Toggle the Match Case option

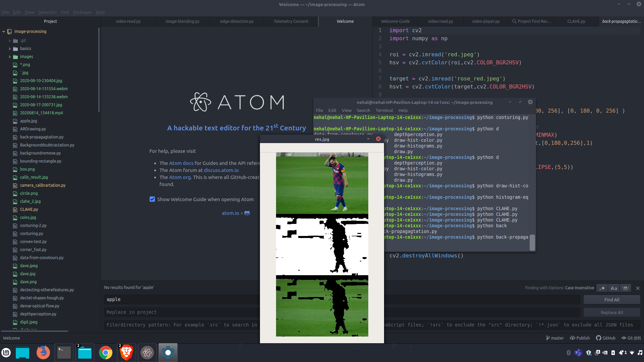tap(614, 288)
